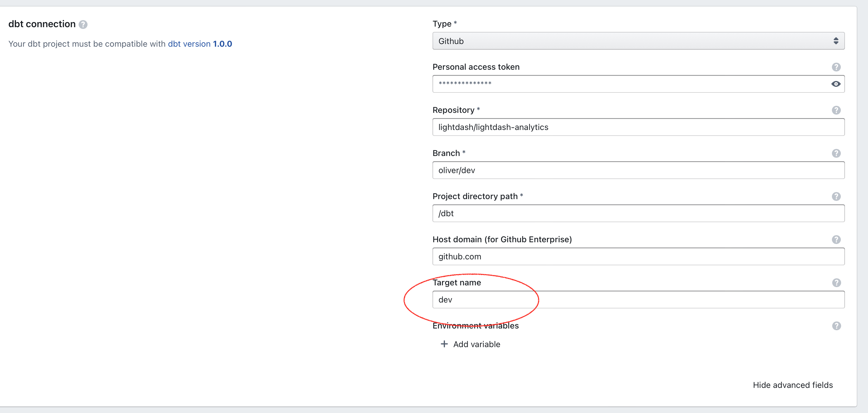868x413 pixels.
Task: Click the help icon for Environment variables
Action: [836, 326]
